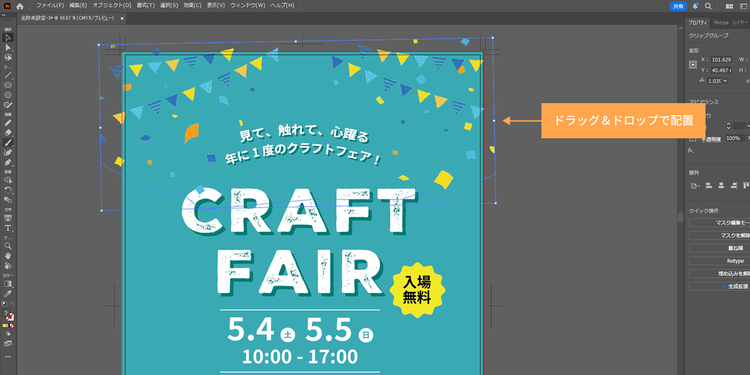Select the Type (T) tool
The width and height of the screenshot is (750, 375).
[x=8, y=228]
